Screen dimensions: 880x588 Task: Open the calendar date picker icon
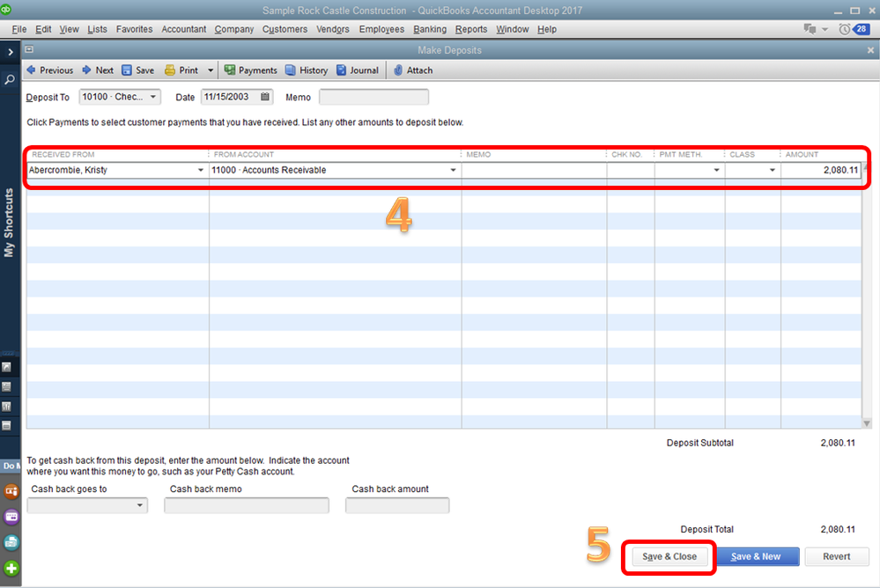[x=265, y=97]
